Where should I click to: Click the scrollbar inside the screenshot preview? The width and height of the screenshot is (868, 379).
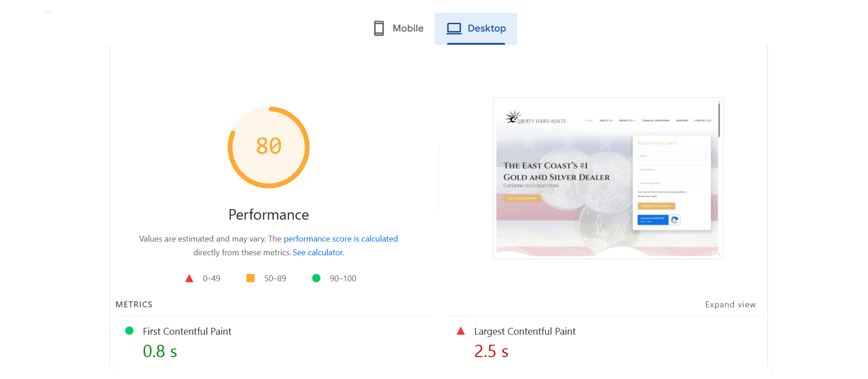point(719,121)
